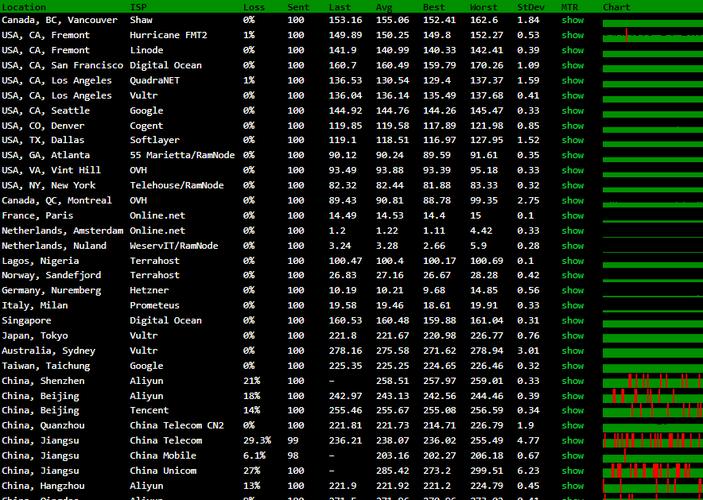Show MTR for Montreal OVH row

(x=573, y=200)
